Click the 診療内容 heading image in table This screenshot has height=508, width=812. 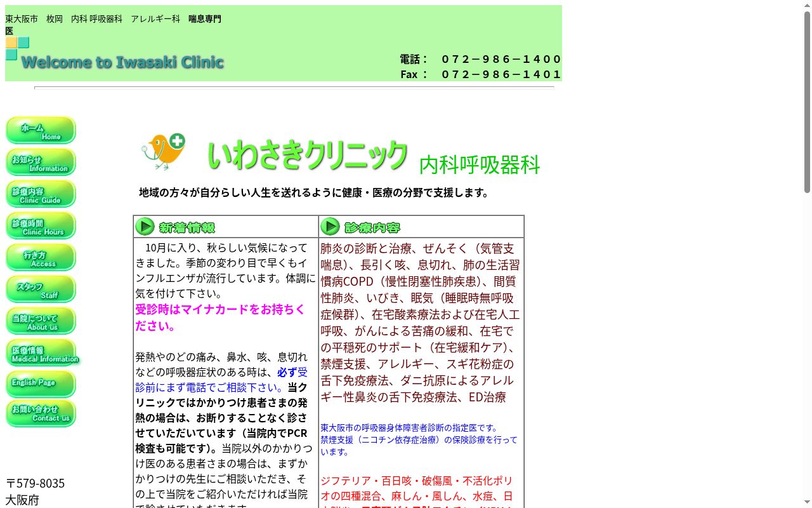372,227
